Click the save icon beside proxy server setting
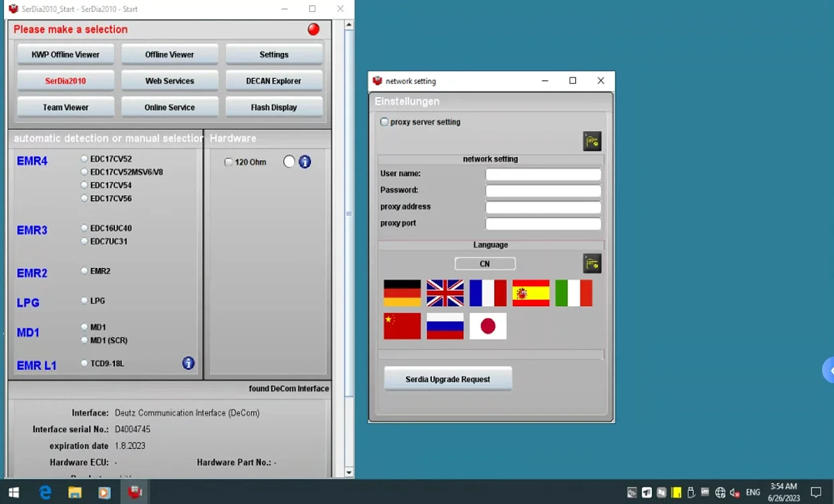This screenshot has width=834, height=504. click(x=592, y=141)
